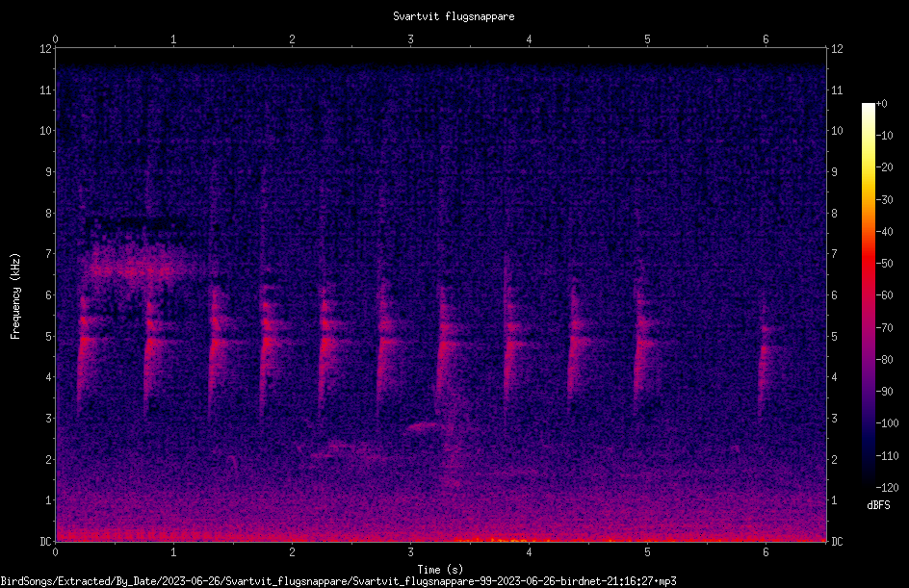This screenshot has width=909, height=588.
Task: Click the '5' tick on the left frequency axis
Action: (x=49, y=337)
